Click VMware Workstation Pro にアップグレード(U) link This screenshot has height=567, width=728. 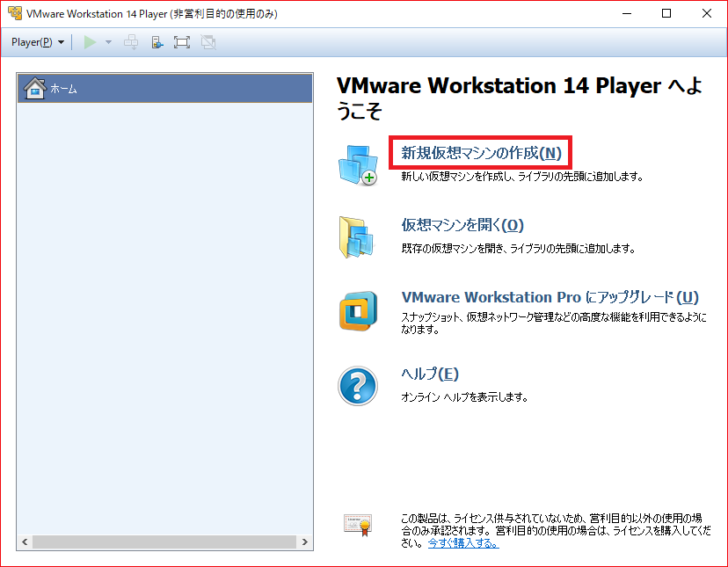550,297
